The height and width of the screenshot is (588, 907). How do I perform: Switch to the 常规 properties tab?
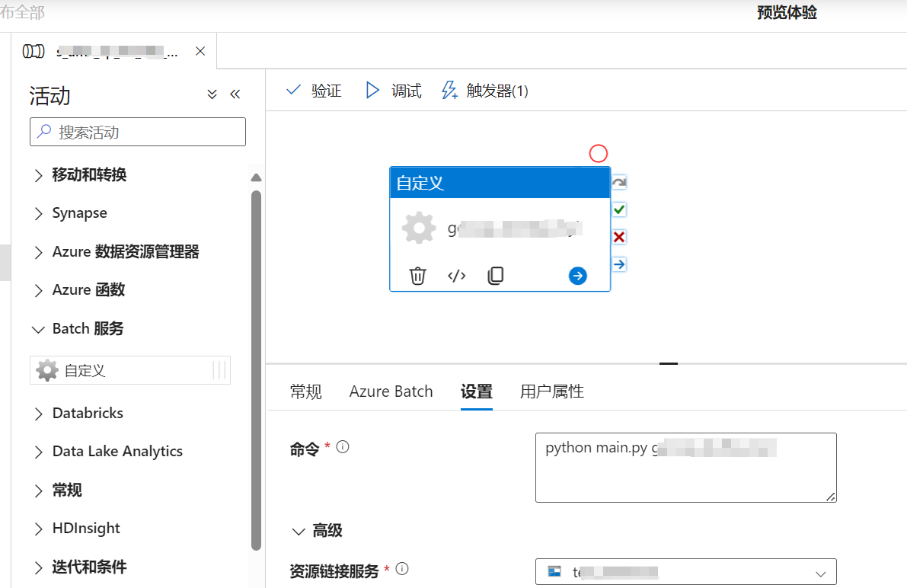306,391
